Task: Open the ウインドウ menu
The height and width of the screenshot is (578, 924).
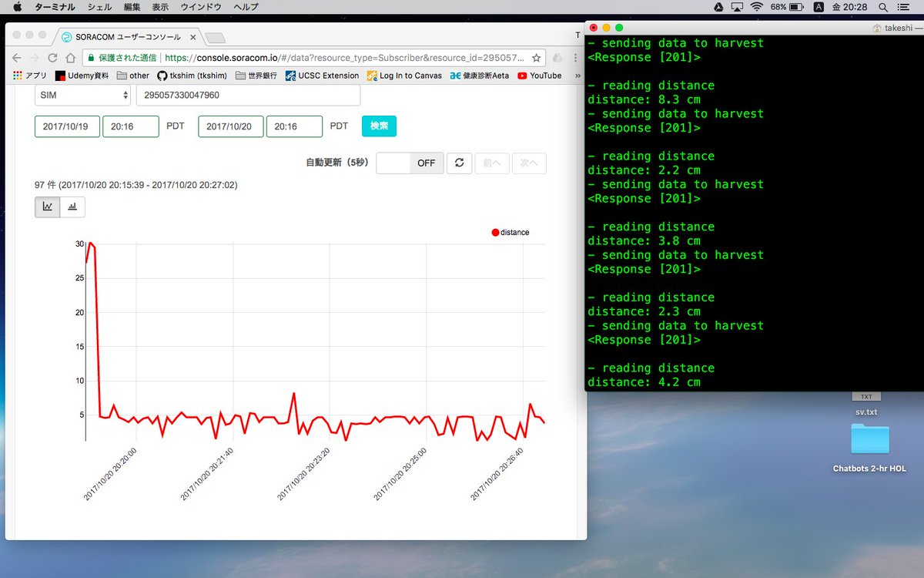Action: click(200, 7)
